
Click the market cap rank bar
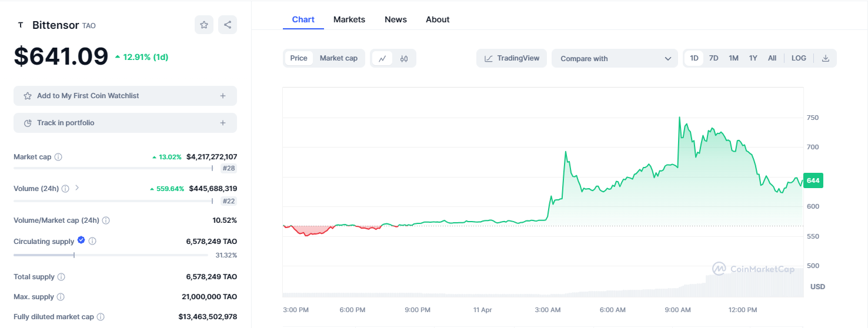113,168
